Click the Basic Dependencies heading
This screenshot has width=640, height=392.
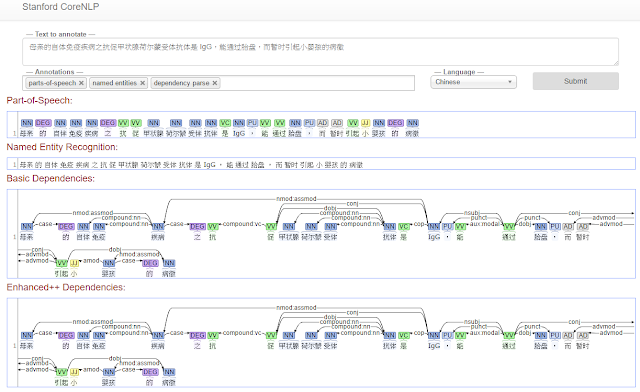[51, 178]
